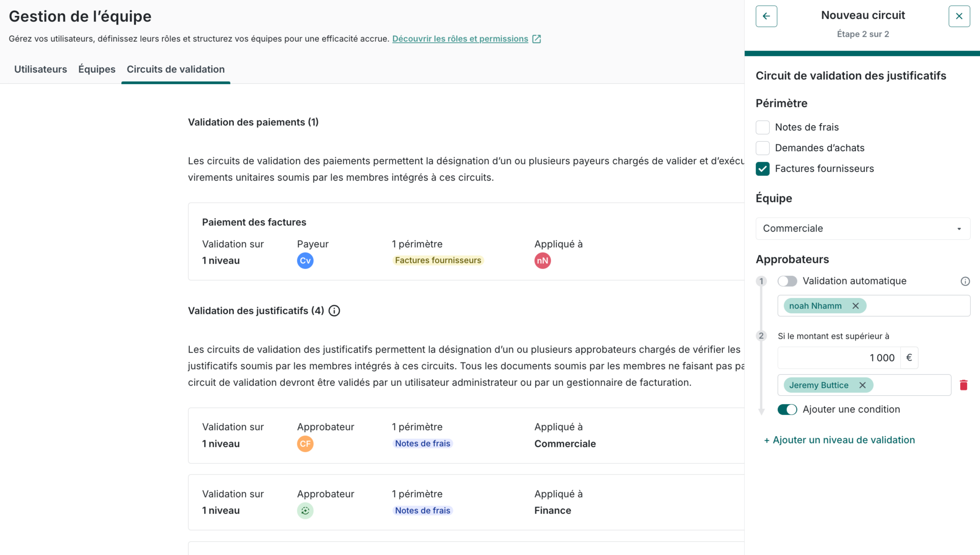Click the Jeremy Buttice chip name
Screen dimensions: 980x555
(x=819, y=385)
